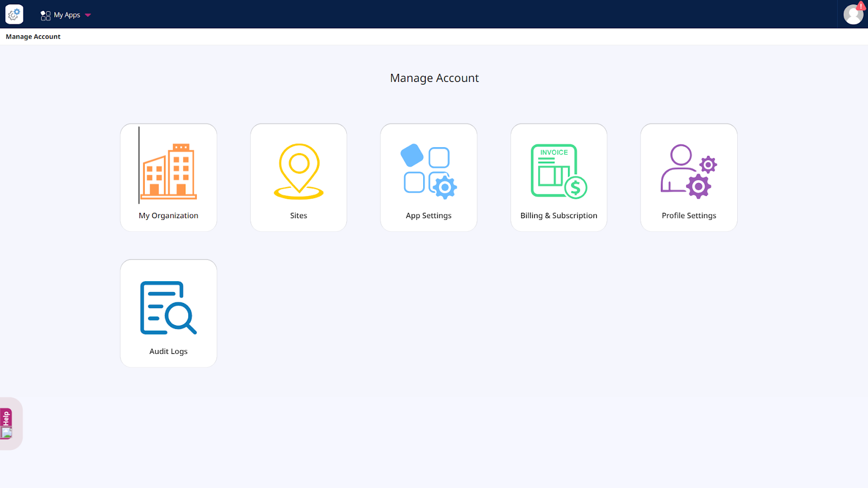Click the Profile Settings text label
Screen dimensions: 868x488
point(688,216)
